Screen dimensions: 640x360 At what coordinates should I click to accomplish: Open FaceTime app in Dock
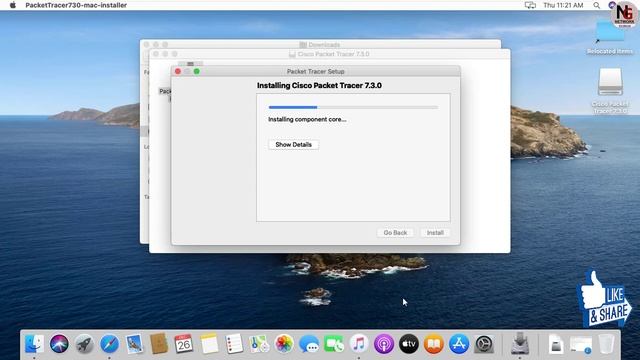[x=334, y=344]
